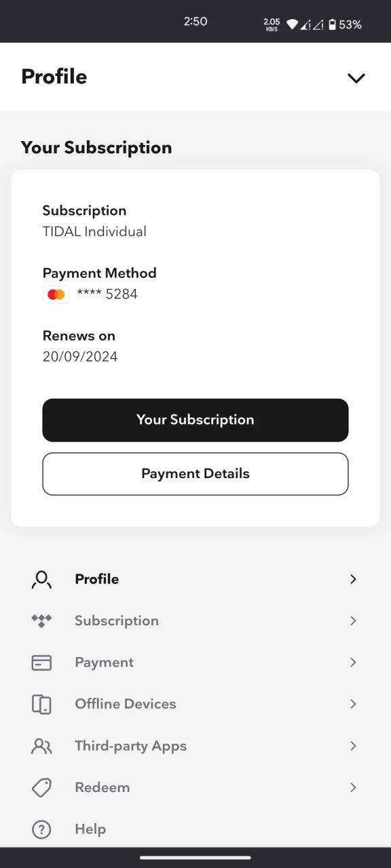The height and width of the screenshot is (868, 391).
Task: Expand the Offline Devices row chevron
Action: [353, 704]
